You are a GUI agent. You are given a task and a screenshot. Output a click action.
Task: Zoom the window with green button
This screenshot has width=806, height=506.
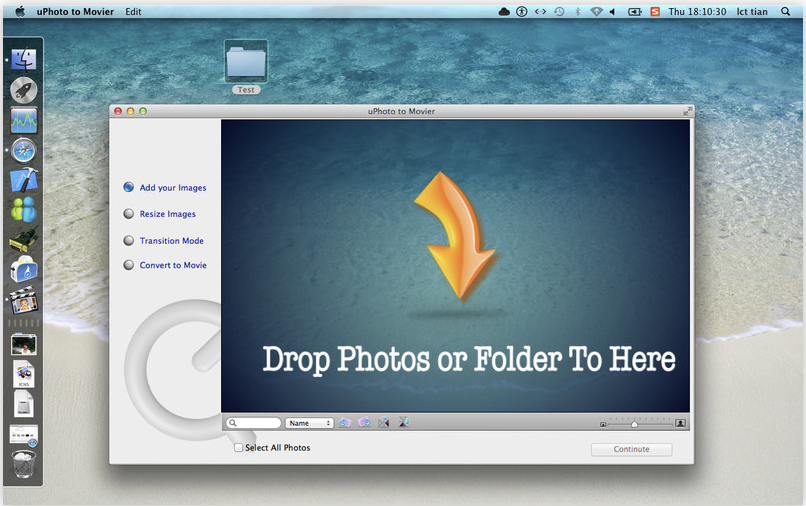[x=143, y=111]
